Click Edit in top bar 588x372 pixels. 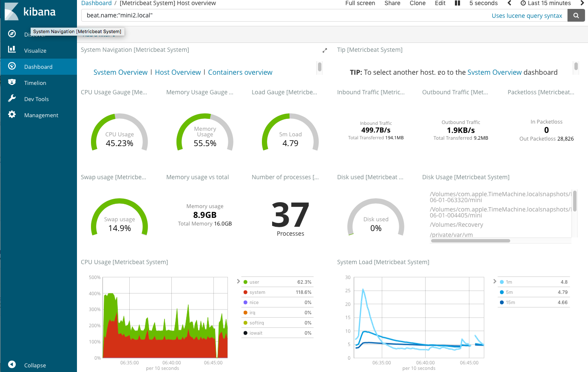(x=440, y=3)
